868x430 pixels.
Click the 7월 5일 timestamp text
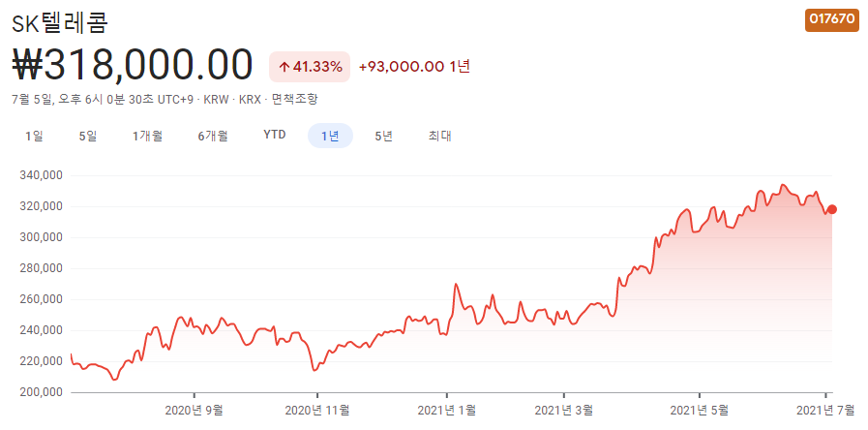[102, 99]
